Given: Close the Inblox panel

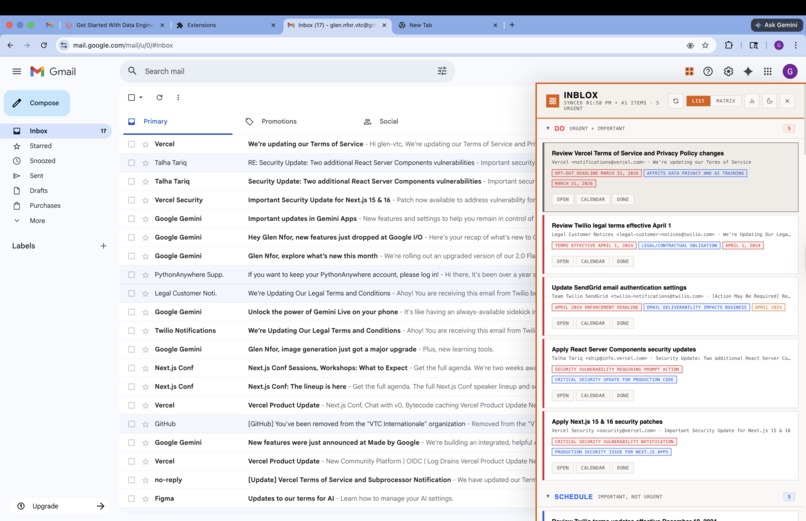Looking at the screenshot, I should [x=787, y=101].
